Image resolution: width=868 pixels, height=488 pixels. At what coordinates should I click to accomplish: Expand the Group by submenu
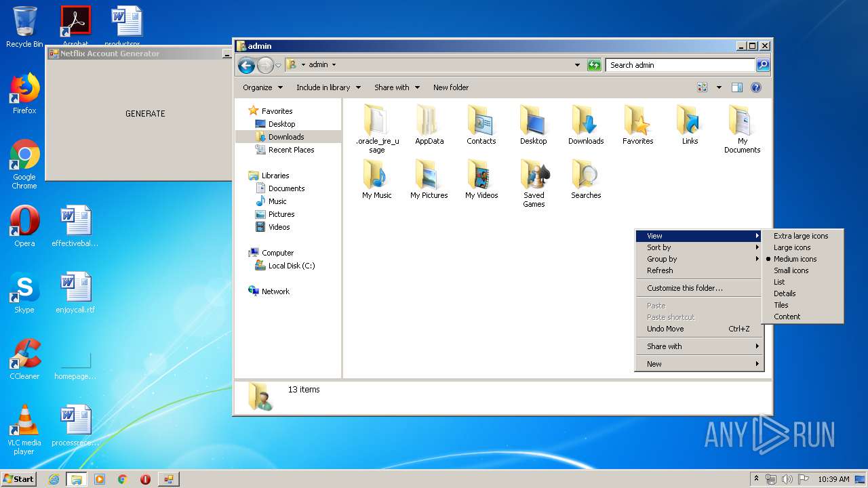click(x=699, y=259)
